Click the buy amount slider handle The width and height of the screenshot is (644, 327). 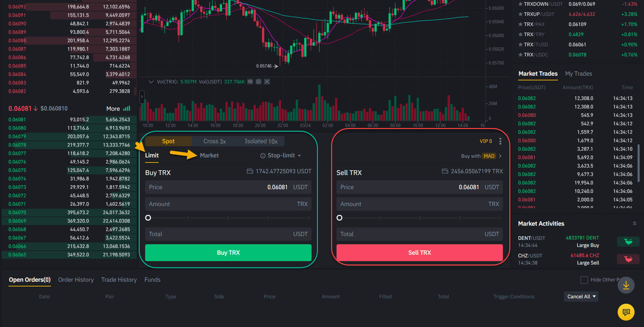(148, 218)
